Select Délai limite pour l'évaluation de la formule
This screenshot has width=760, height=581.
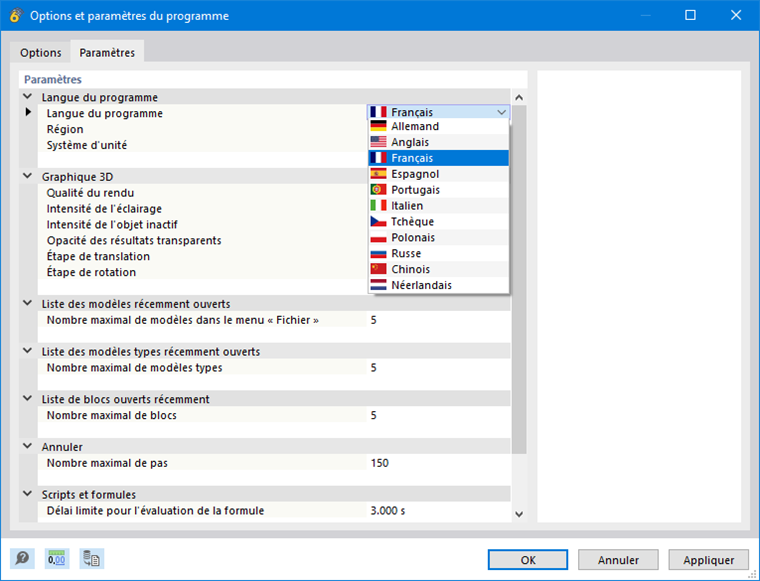pyautogui.click(x=155, y=510)
